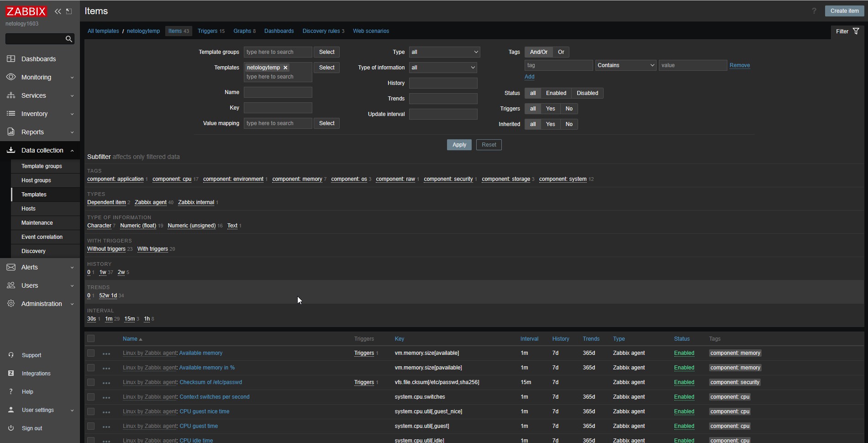Click the Create item button
This screenshot has height=443, width=868.
pyautogui.click(x=844, y=11)
